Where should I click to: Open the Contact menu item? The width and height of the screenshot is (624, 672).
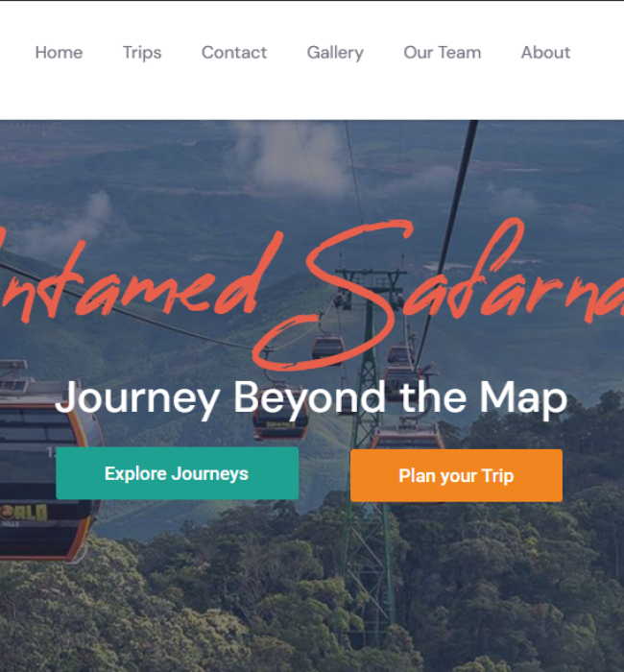[234, 53]
